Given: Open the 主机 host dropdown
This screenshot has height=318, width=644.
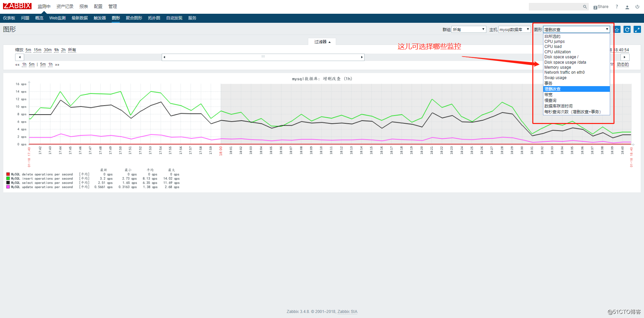Looking at the screenshot, I should 515,29.
